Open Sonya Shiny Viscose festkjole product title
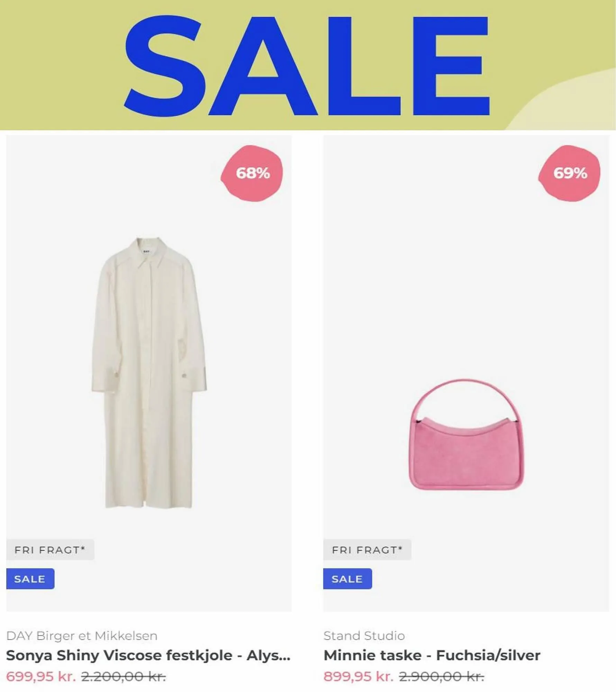The image size is (616, 692). tap(148, 656)
